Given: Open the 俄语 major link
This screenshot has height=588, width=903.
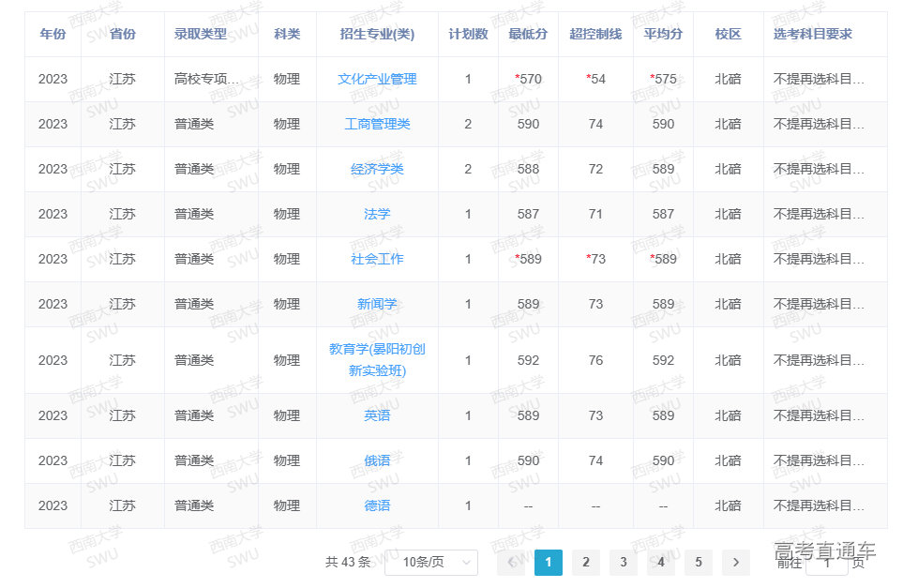Looking at the screenshot, I should tap(377, 460).
